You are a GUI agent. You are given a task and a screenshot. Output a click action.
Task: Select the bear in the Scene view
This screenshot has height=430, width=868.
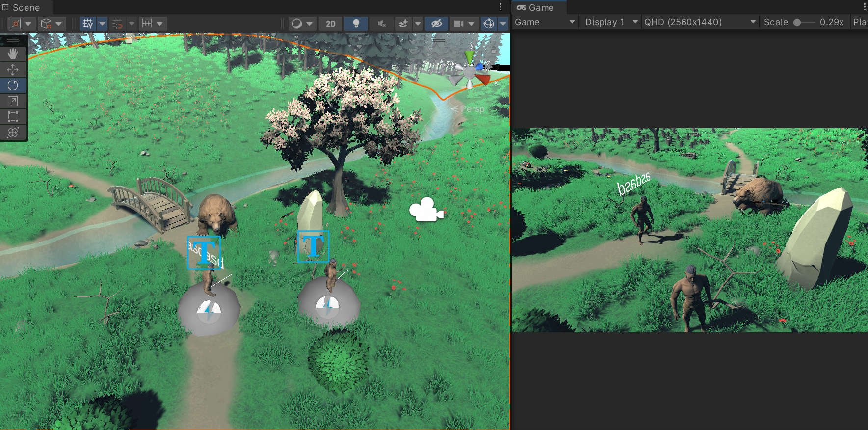216,214
